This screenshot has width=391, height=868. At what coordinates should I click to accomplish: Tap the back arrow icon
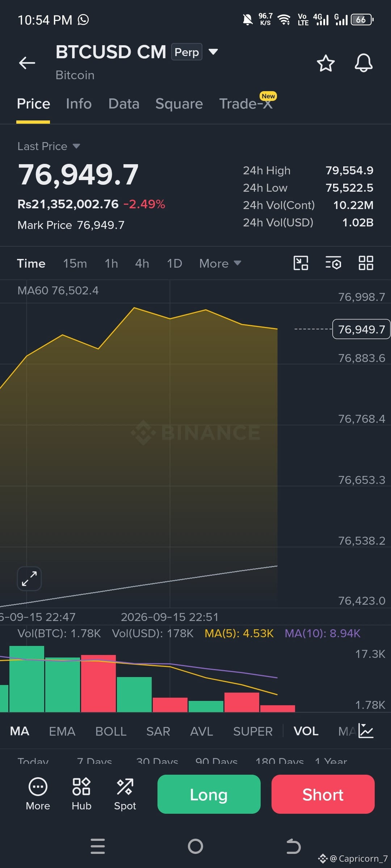click(x=27, y=63)
